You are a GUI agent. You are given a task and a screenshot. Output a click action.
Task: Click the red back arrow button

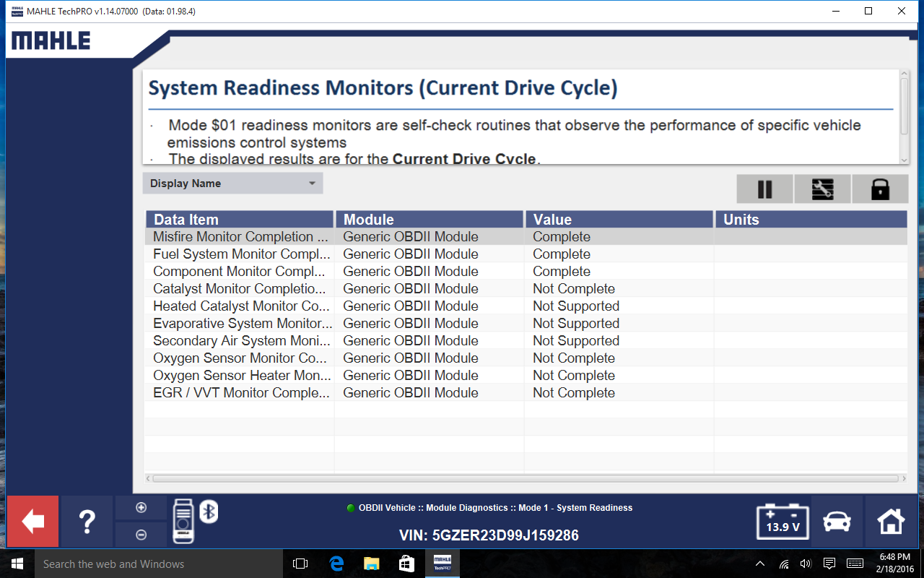[32, 521]
